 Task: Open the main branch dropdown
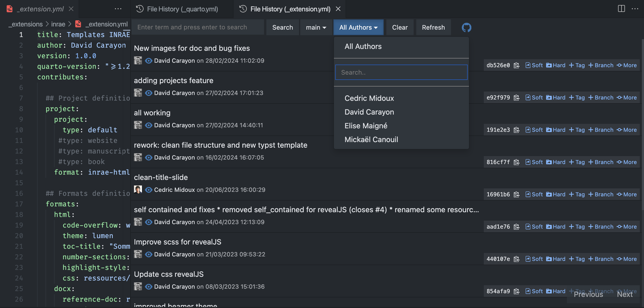click(316, 28)
